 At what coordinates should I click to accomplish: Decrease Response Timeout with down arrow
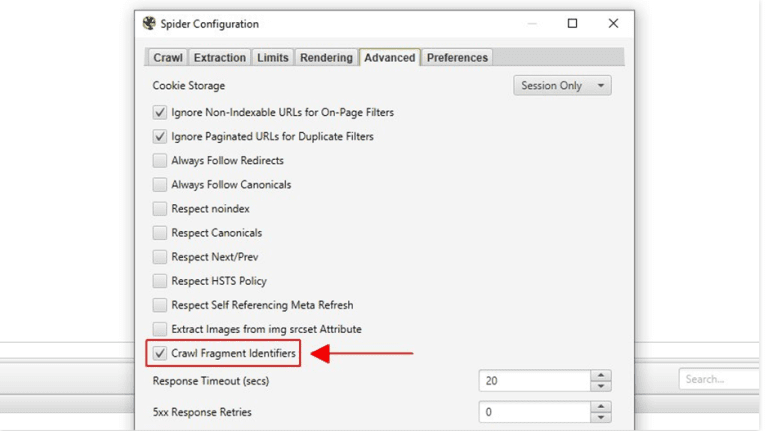[601, 386]
